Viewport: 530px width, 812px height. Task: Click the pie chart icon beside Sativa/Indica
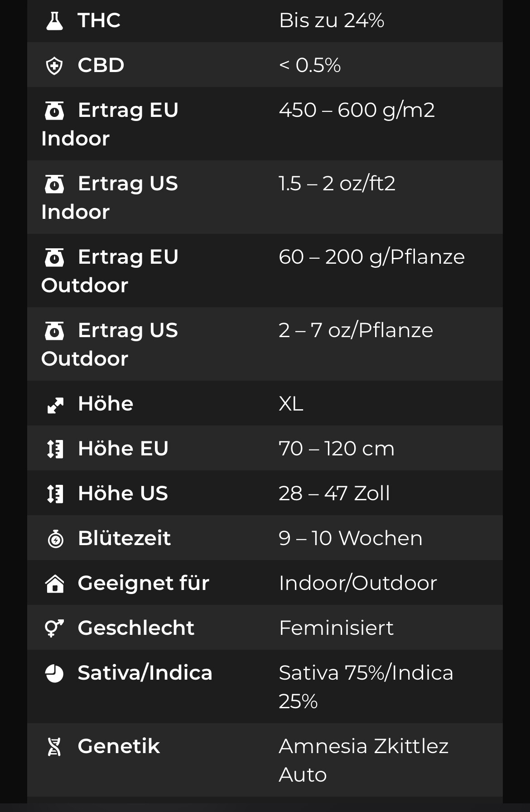pos(54,673)
